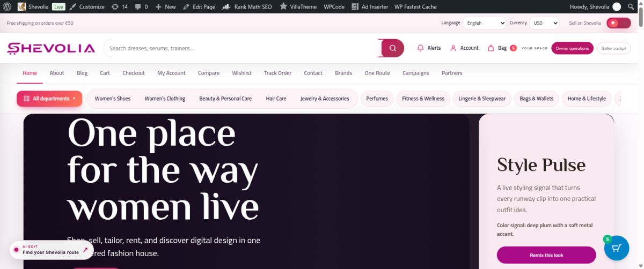Click the Live status badge

(x=58, y=6)
